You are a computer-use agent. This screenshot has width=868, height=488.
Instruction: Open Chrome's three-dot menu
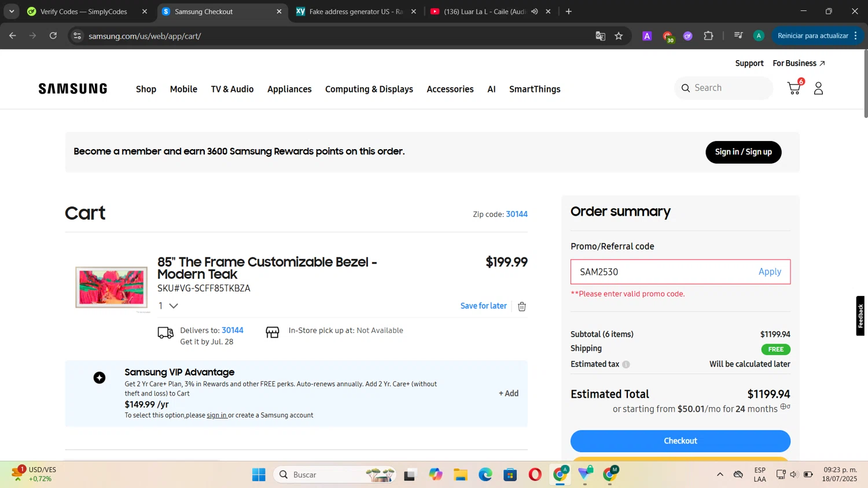click(855, 36)
